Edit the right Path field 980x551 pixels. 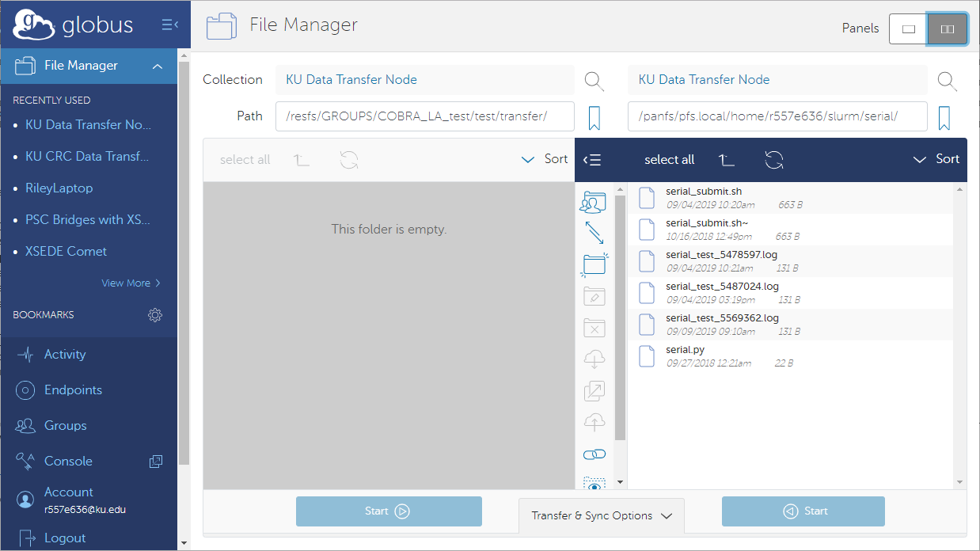pyautogui.click(x=777, y=116)
